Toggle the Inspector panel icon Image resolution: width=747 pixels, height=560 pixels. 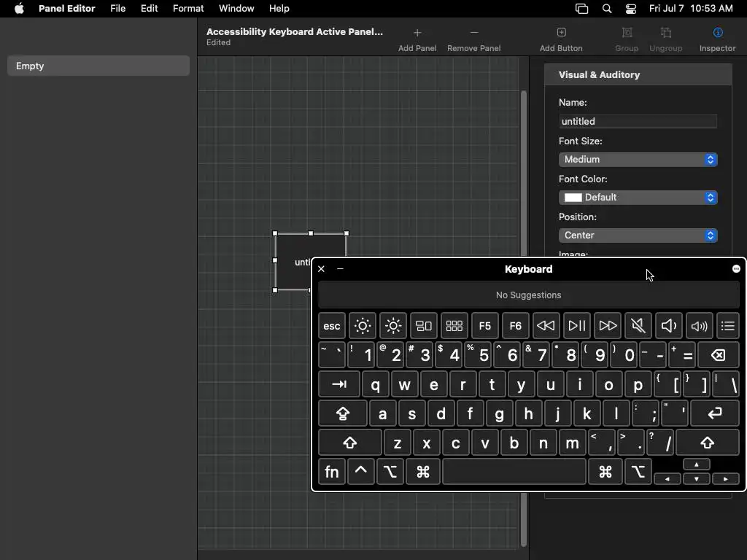click(718, 32)
